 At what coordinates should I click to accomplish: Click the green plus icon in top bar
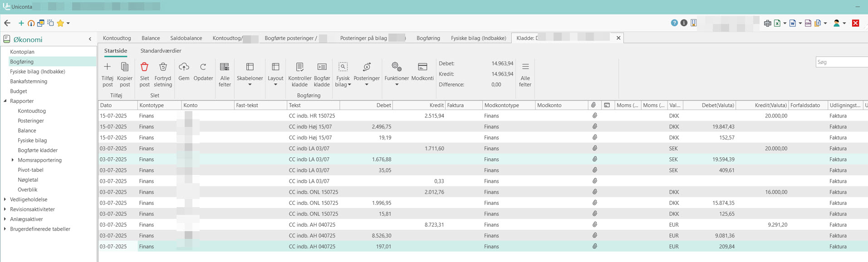pyautogui.click(x=21, y=23)
